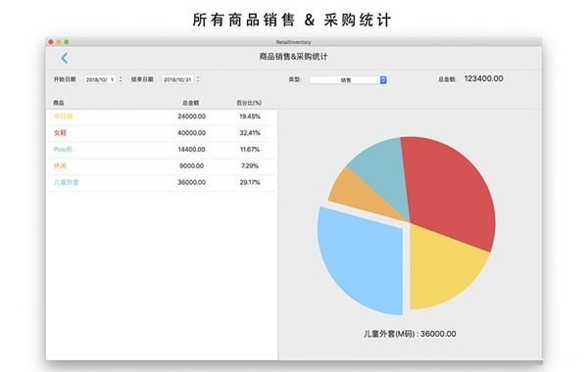The image size is (588, 372).
Task: Click the 19.45% percentage cell
Action: (250, 116)
